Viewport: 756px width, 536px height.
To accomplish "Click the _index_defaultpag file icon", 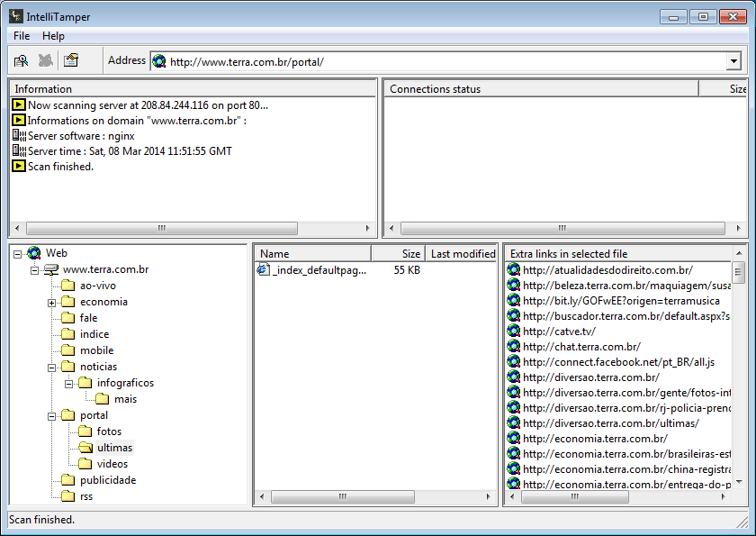I will (263, 269).
